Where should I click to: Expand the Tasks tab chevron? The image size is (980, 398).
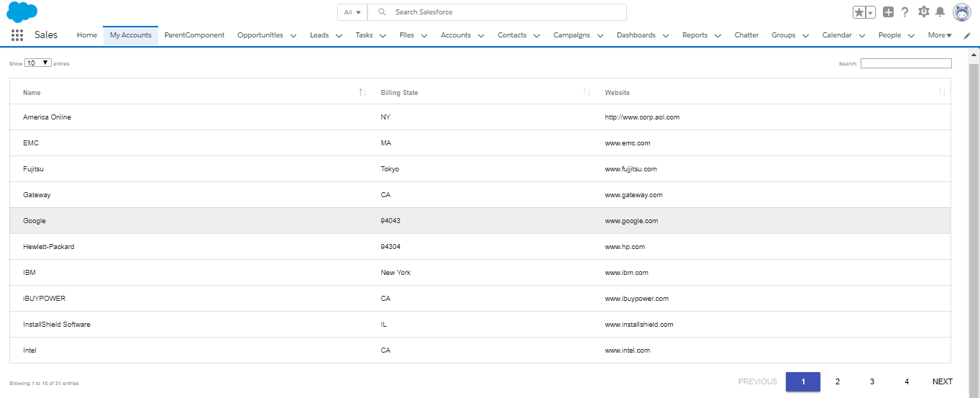click(x=383, y=35)
